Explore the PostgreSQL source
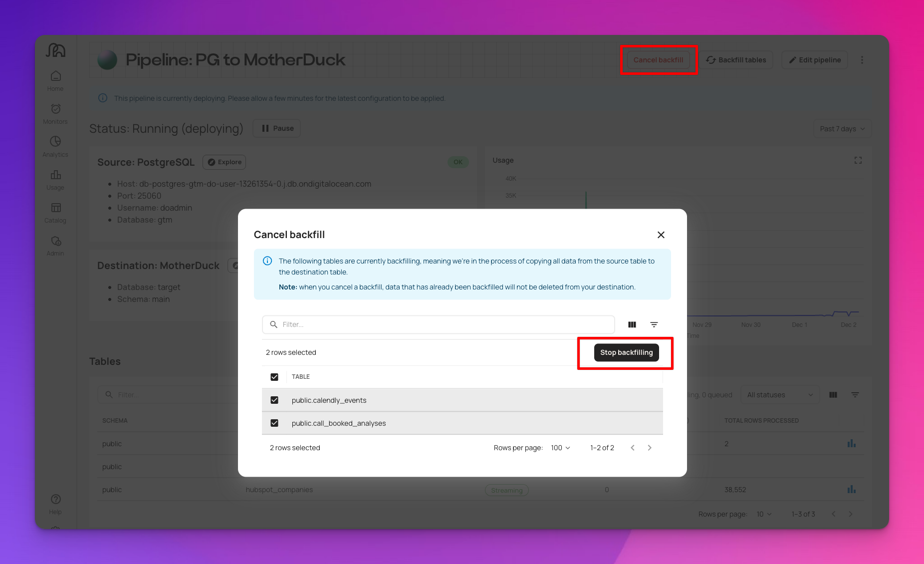Viewport: 924px width, 564px height. [225, 162]
